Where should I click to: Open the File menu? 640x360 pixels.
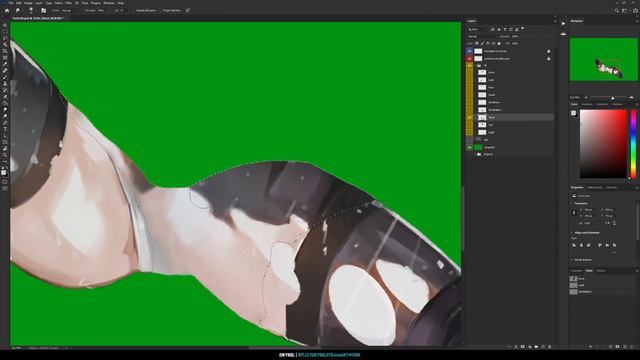11,3
